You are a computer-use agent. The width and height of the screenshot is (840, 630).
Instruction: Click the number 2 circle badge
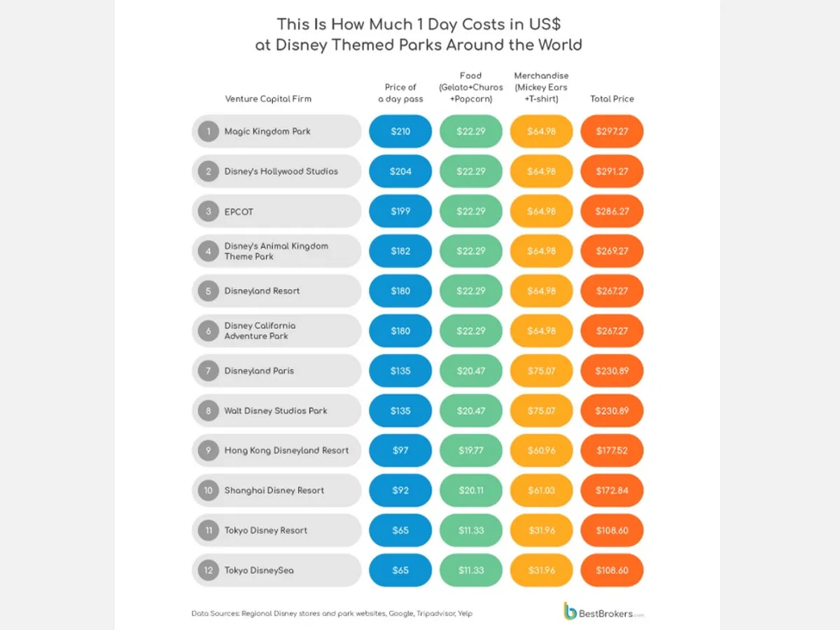point(208,171)
